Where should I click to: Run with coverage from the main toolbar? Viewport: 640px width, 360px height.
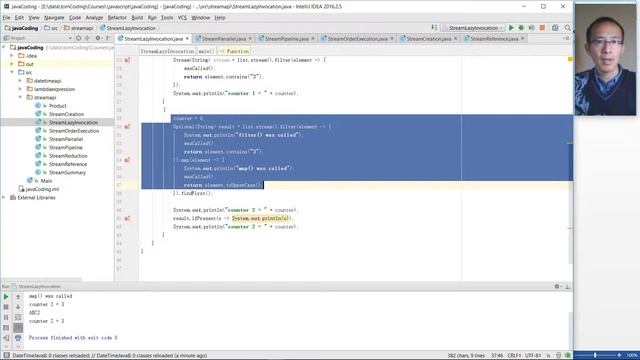click(531, 28)
